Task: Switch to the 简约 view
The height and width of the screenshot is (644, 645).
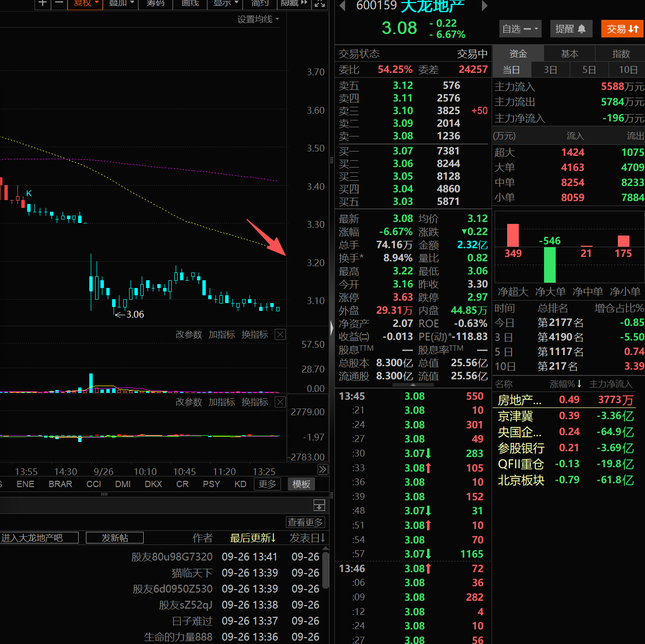Action: tap(260, 3)
